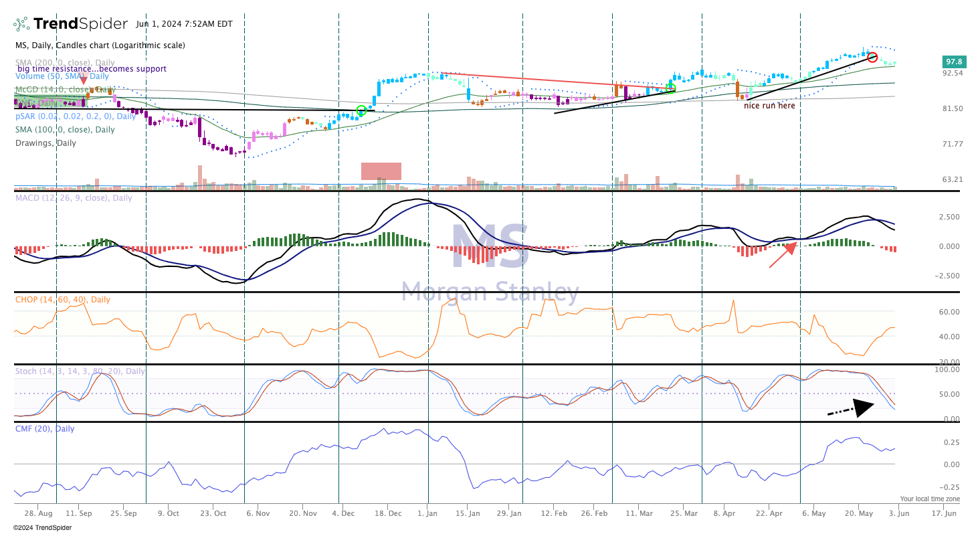Image resolution: width=980 pixels, height=534 pixels.
Task: Select the McGD (14, 0, close) indicator label
Action: tap(66, 89)
